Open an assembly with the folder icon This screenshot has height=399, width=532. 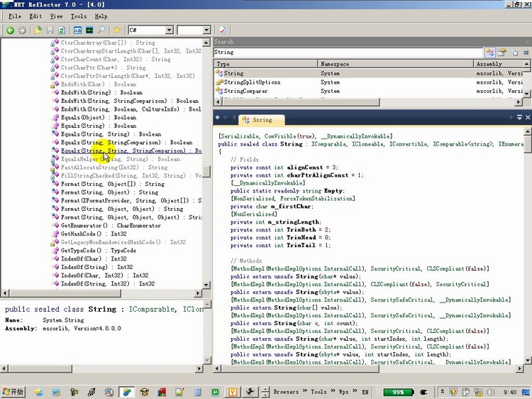[x=38, y=31]
